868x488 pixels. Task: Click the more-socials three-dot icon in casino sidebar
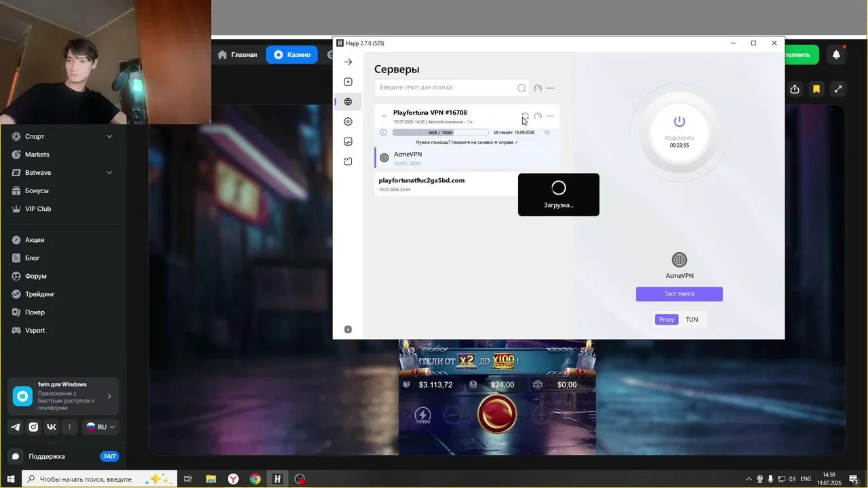point(69,427)
